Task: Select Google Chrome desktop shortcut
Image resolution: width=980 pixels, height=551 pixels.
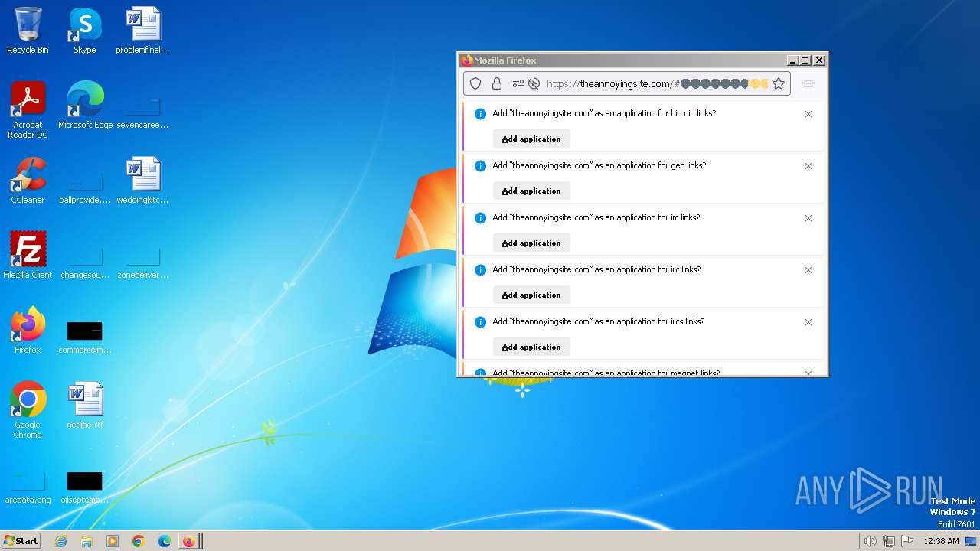Action: point(28,410)
